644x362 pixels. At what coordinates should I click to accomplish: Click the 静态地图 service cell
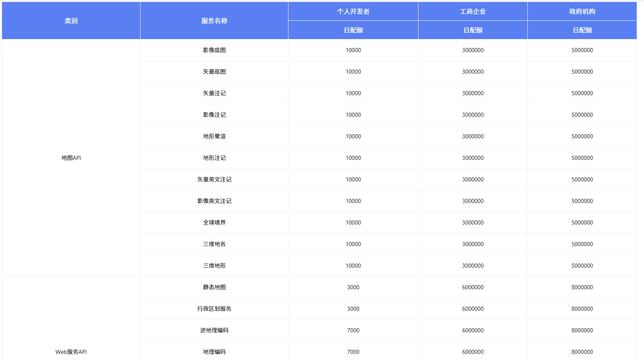214,287
